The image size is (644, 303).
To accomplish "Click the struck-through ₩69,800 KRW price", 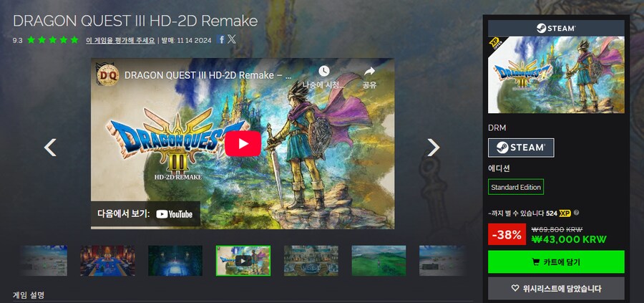I will 557,230.
